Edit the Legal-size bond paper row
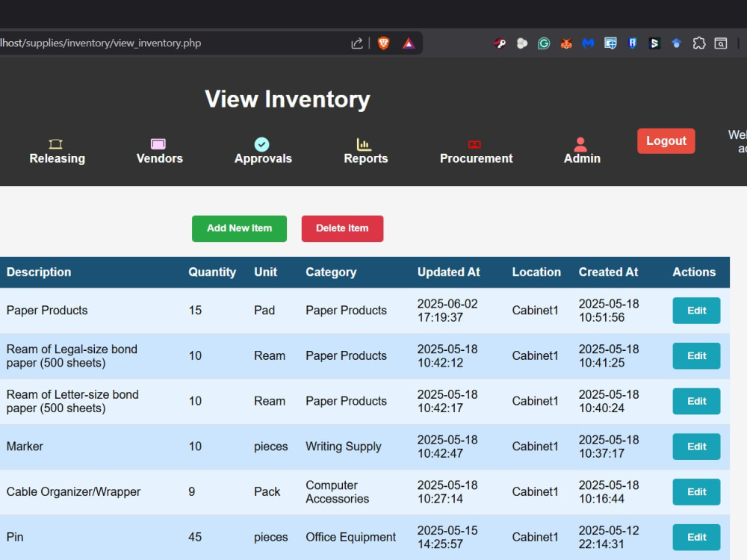Screen dimensions: 747x560 [x=696, y=355]
